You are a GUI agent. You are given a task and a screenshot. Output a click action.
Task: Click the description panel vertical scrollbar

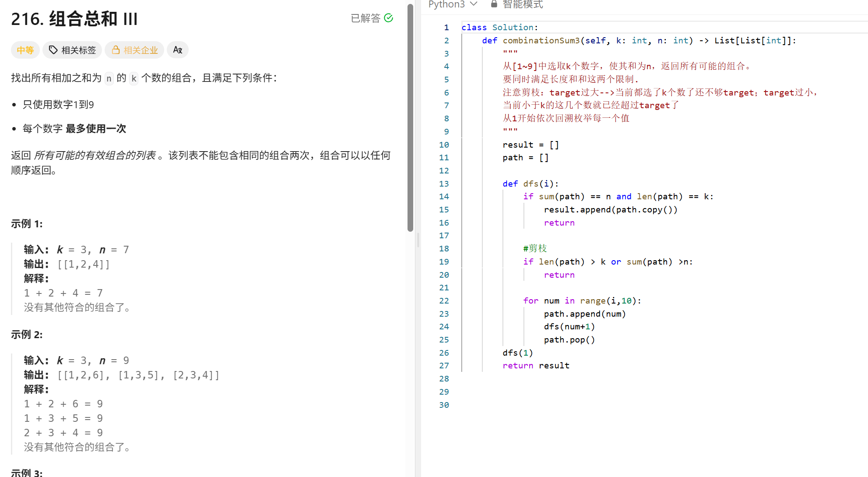pos(410,118)
